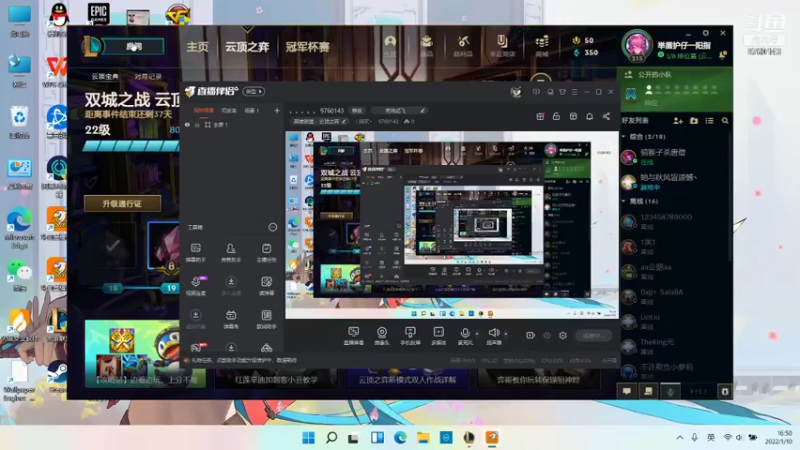The image size is (800, 450).
Task: Open the skin shirt icon in companion titlebar
Action: [x=562, y=92]
